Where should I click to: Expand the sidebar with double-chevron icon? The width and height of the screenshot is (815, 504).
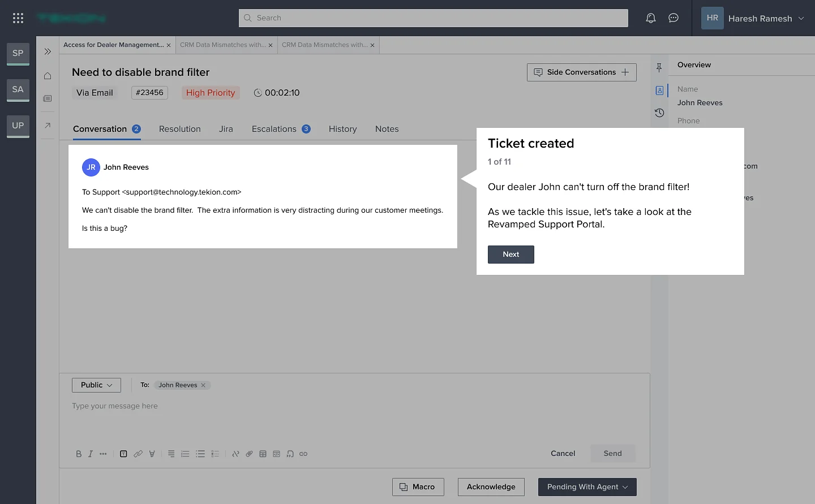point(48,51)
